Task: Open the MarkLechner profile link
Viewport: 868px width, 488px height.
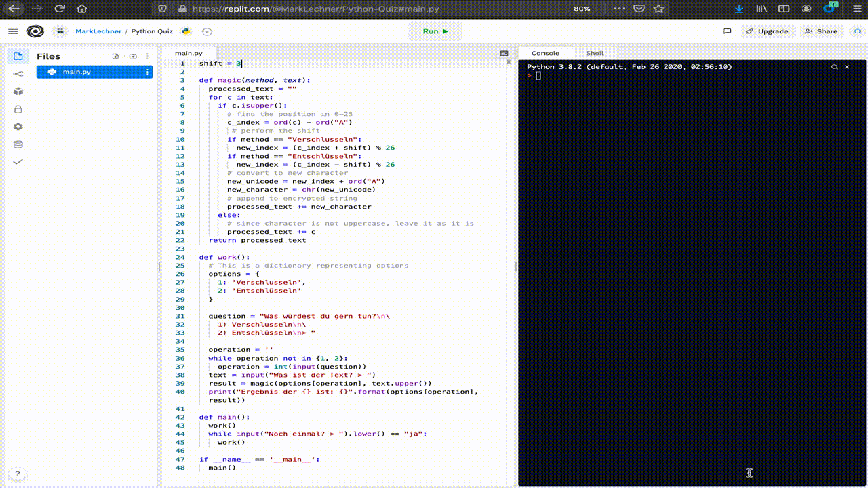Action: 98,31
